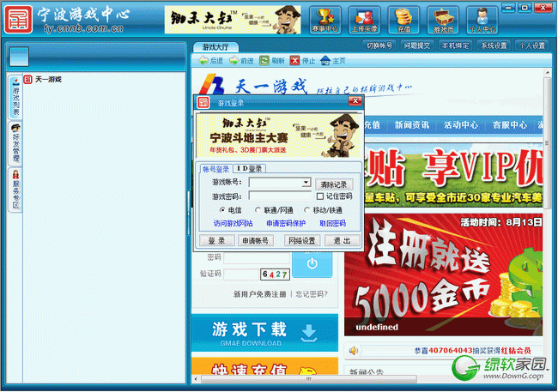The image size is (558, 392).
Task: Select 帐号登录 tab
Action: point(215,169)
